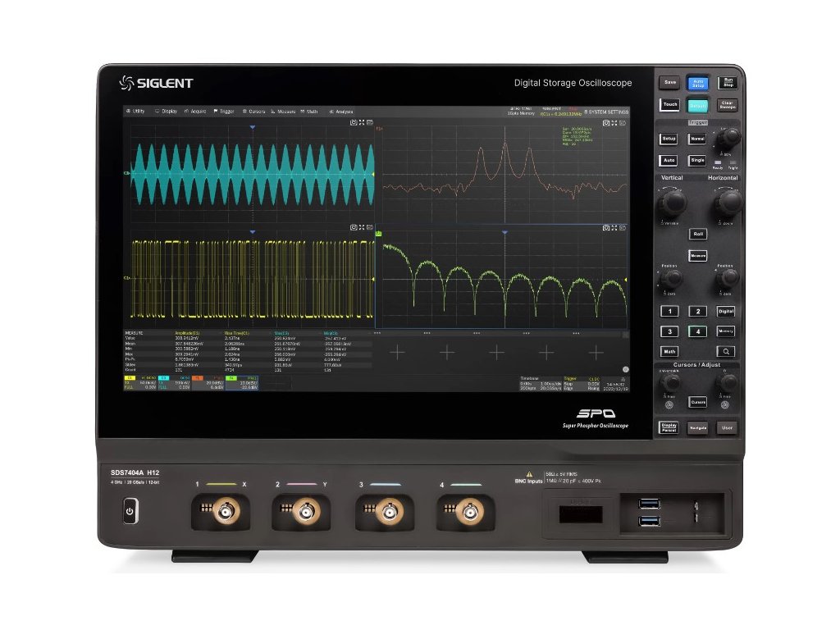The height and width of the screenshot is (630, 840).
Task: Tap the channel 1 BNC input connector
Action: pyautogui.click(x=226, y=513)
